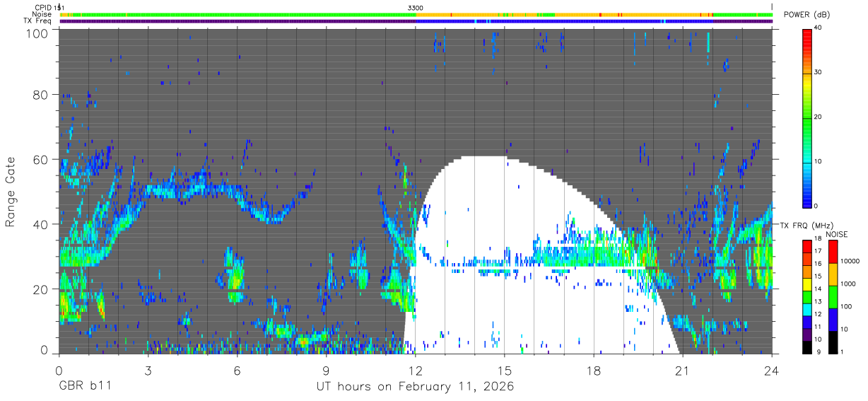Screen dimensions: 868x401
Task: Click the 24 tick on UT hours axis
Action: click(772, 371)
